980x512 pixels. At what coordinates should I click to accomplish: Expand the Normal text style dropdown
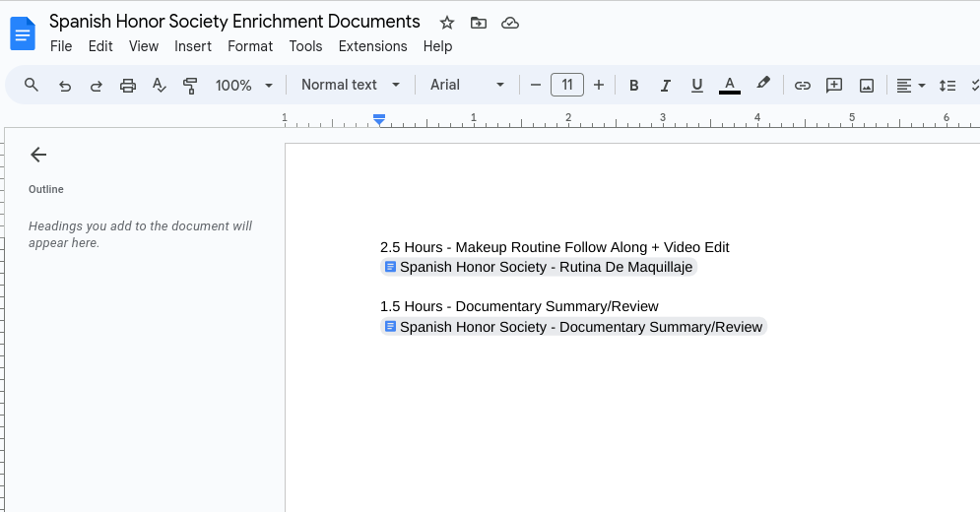click(x=351, y=86)
